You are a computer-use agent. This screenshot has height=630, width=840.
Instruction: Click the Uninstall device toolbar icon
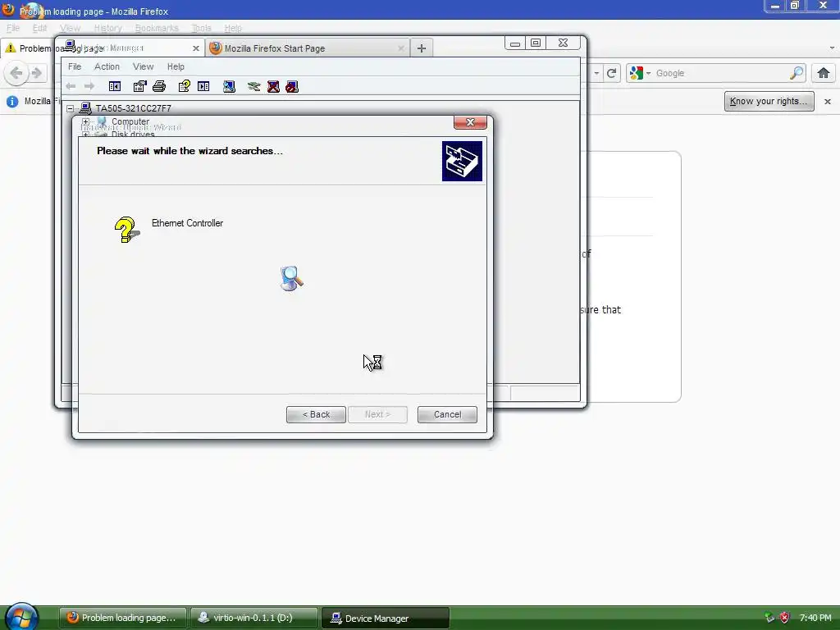(x=273, y=86)
